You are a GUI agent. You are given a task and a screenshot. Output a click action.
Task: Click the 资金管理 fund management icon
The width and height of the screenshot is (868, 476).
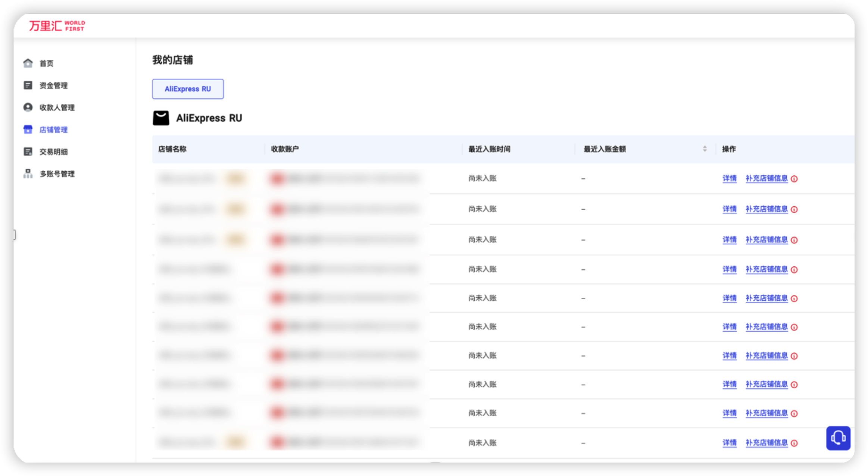(28, 85)
